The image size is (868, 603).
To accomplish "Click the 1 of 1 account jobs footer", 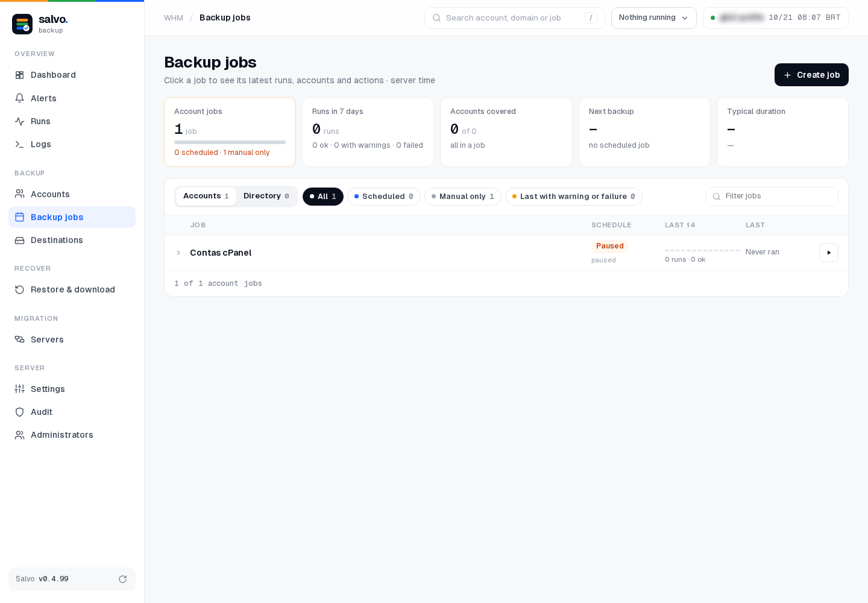I will pos(218,283).
